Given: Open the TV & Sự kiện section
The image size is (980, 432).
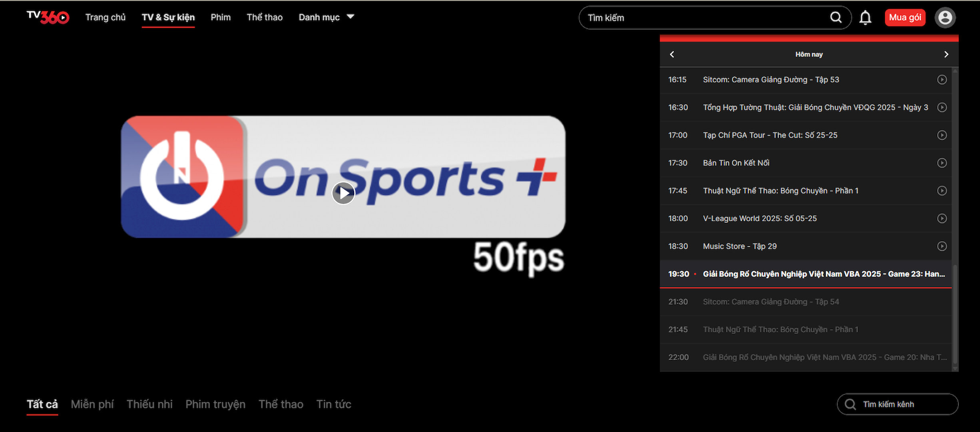Looking at the screenshot, I should (168, 17).
